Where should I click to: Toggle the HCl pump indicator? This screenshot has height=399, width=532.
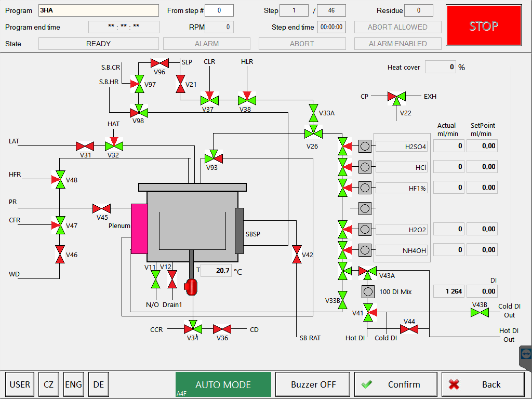[365, 167]
